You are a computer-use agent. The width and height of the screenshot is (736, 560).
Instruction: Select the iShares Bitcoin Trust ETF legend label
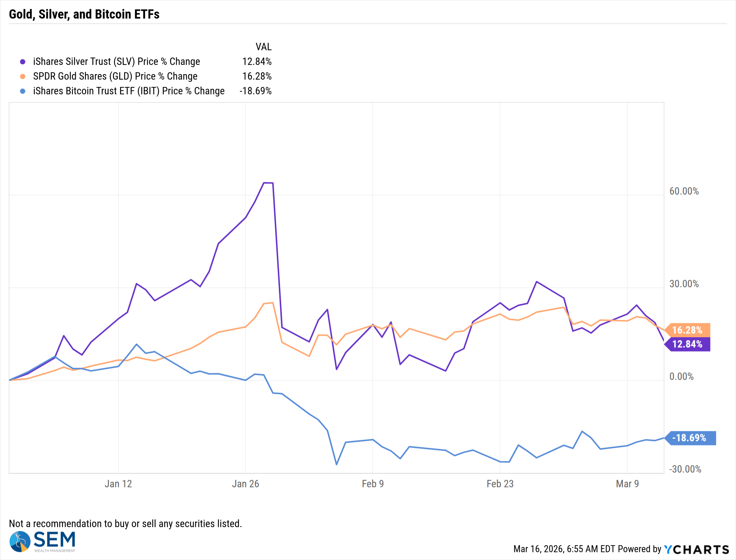pos(129,91)
